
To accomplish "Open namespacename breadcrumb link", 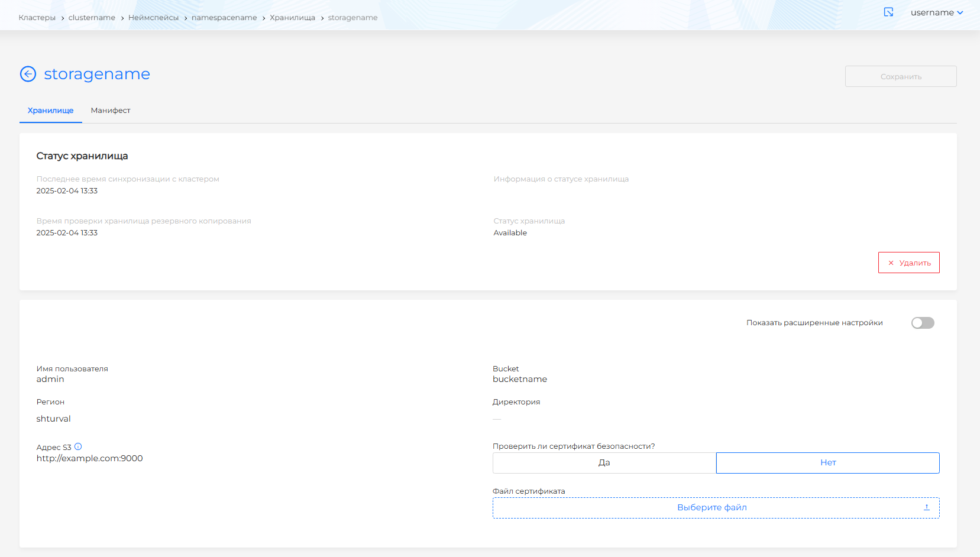I will coord(224,18).
